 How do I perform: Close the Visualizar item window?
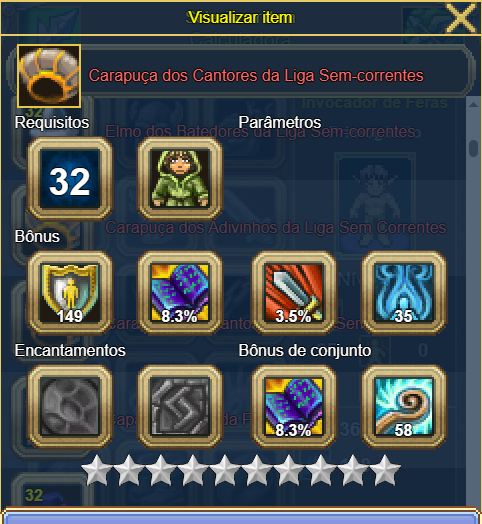click(461, 17)
